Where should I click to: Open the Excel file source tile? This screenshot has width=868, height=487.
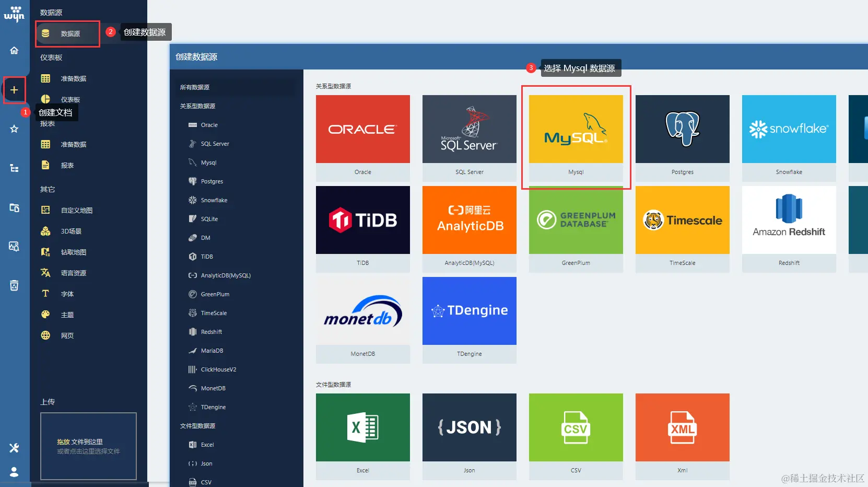click(x=363, y=436)
